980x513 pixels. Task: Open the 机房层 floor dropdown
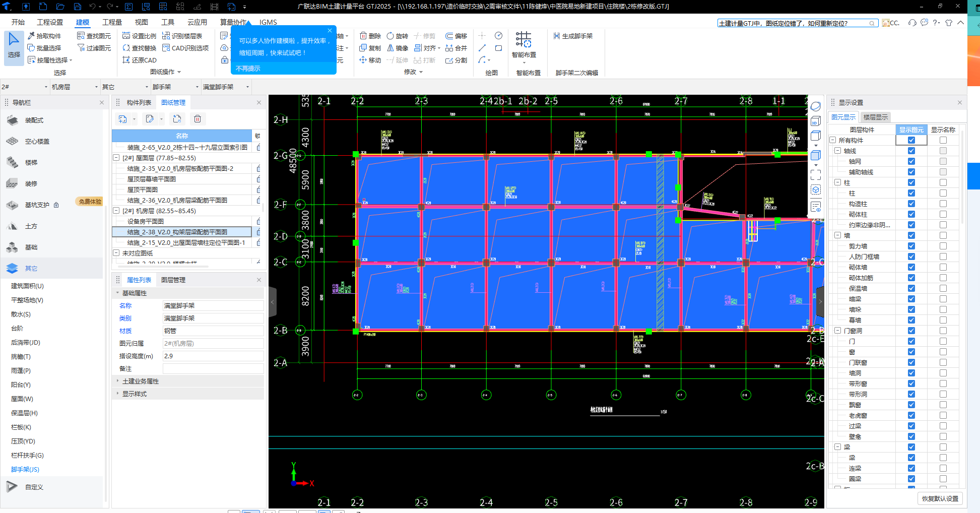tap(75, 87)
